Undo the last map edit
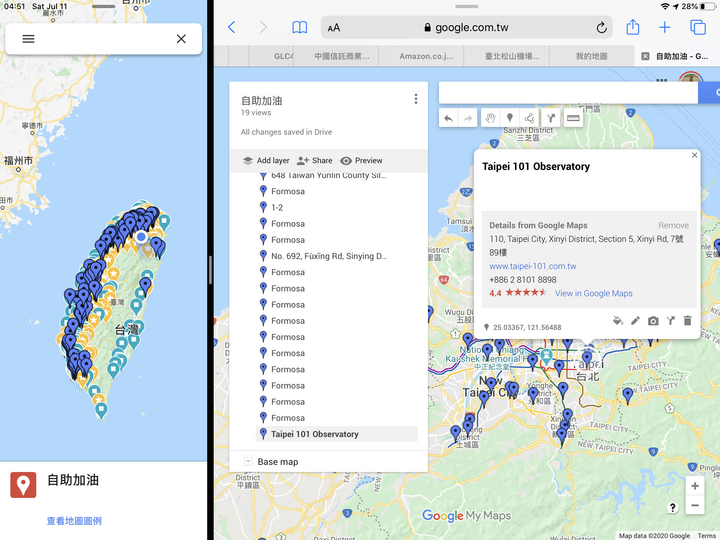The image size is (720, 540). pyautogui.click(x=448, y=118)
